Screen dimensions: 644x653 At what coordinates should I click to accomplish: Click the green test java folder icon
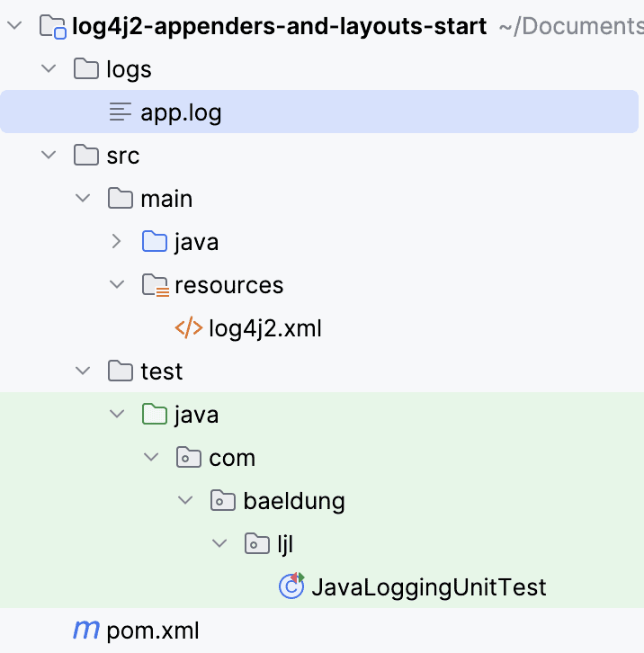tap(155, 415)
